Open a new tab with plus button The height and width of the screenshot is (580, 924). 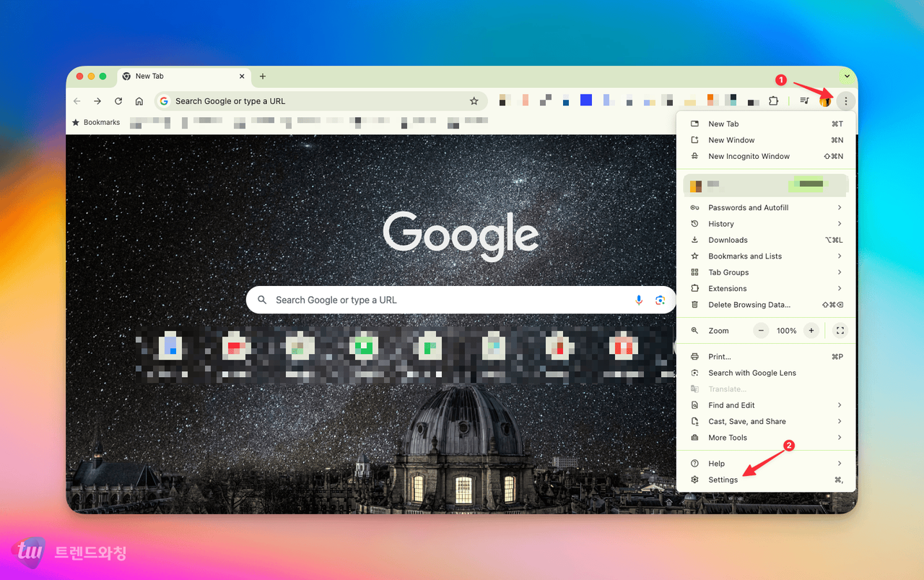point(263,77)
